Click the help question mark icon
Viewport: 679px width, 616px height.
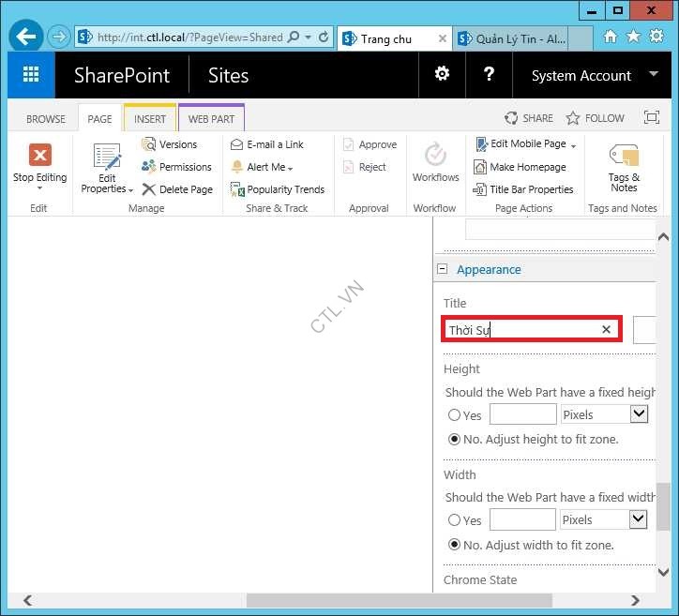[x=489, y=75]
